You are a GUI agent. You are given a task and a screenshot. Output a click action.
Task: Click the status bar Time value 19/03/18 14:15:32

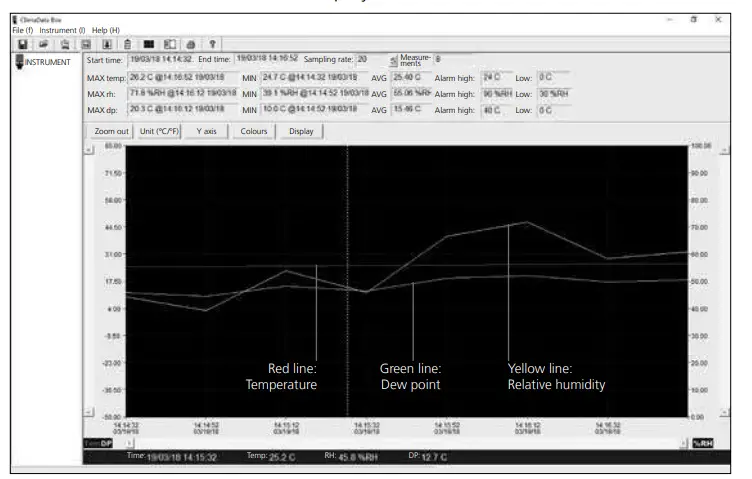181,457
